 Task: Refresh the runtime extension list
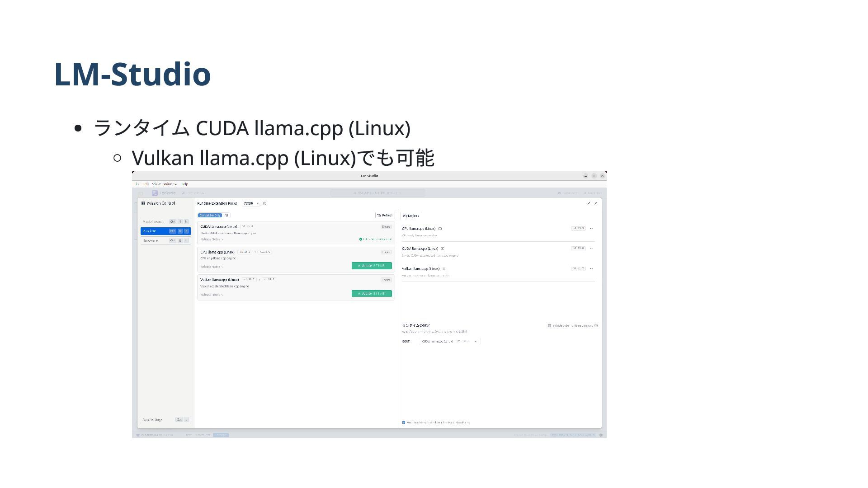[x=385, y=216]
